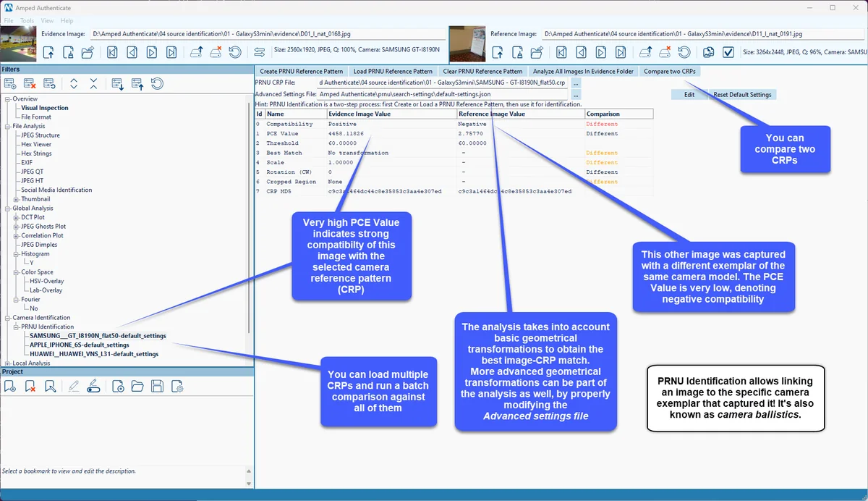Click Load PRNU Reference Pattern button

click(393, 72)
